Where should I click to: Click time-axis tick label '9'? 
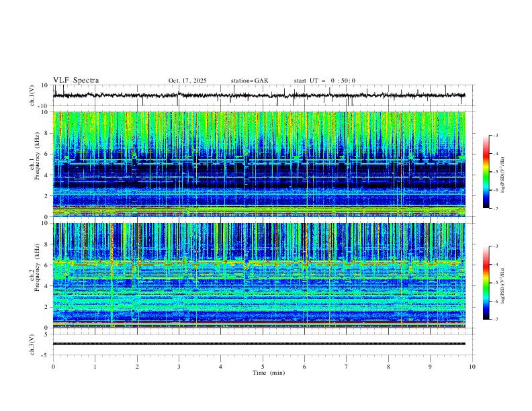430,367
